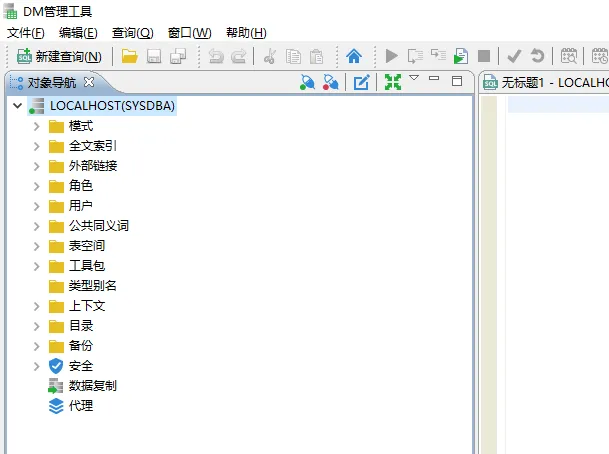609x454 pixels.
Task: Select the 模式 tree item label
Action: tap(81, 126)
